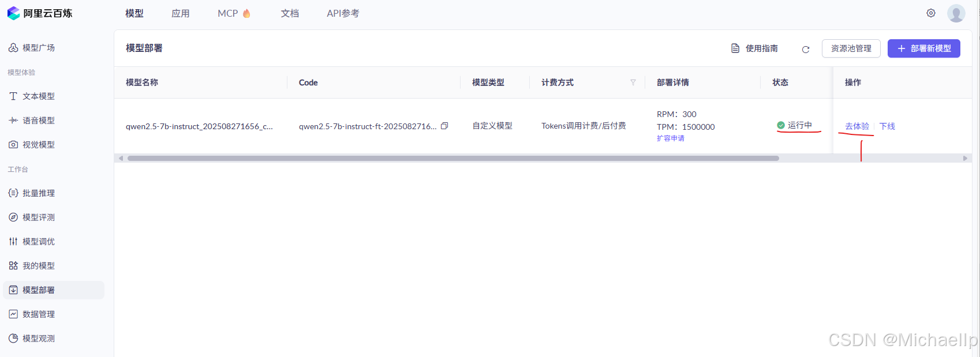Click the 下线 link

(x=887, y=126)
